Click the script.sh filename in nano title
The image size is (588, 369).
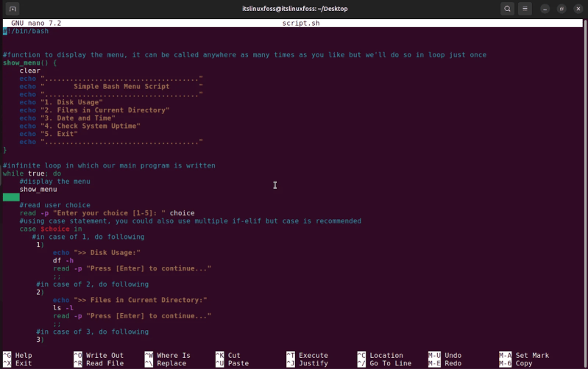(301, 23)
